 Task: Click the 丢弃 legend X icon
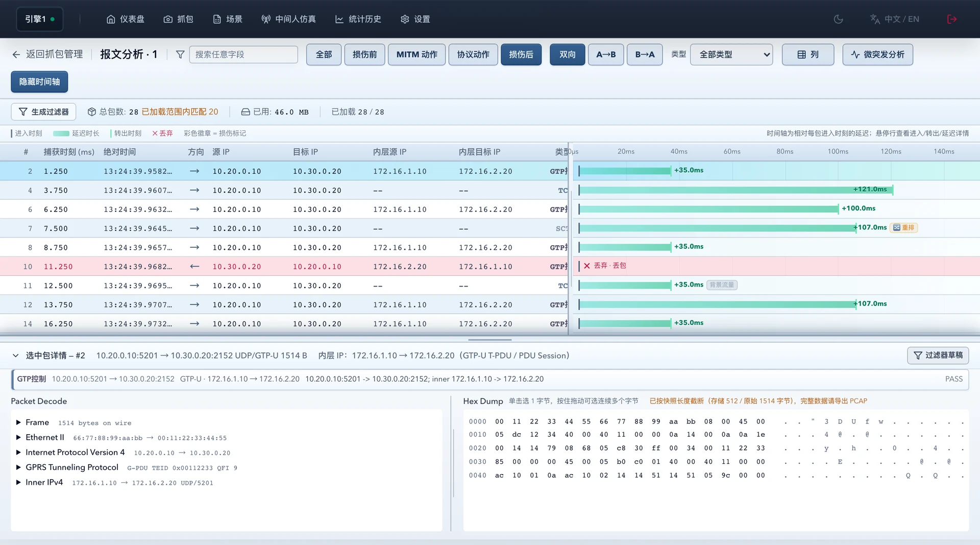point(155,133)
